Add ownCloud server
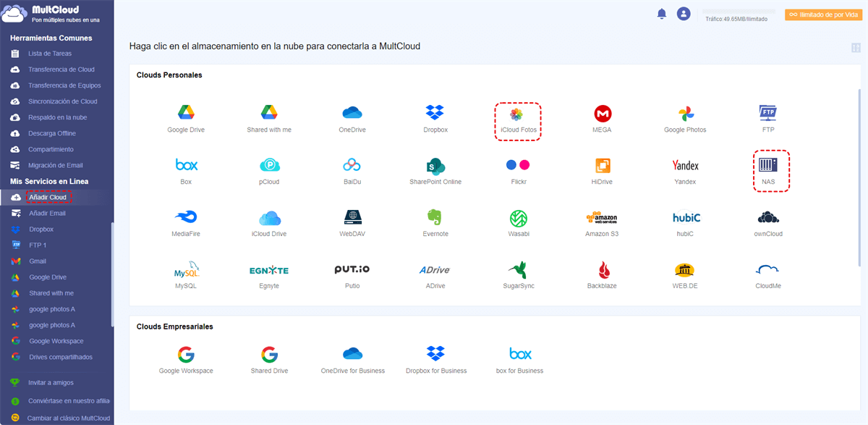 pyautogui.click(x=768, y=224)
